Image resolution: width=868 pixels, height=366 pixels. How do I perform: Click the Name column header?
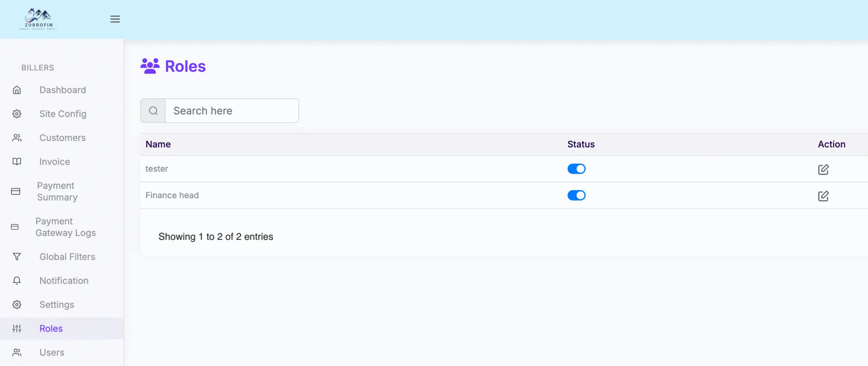(158, 144)
